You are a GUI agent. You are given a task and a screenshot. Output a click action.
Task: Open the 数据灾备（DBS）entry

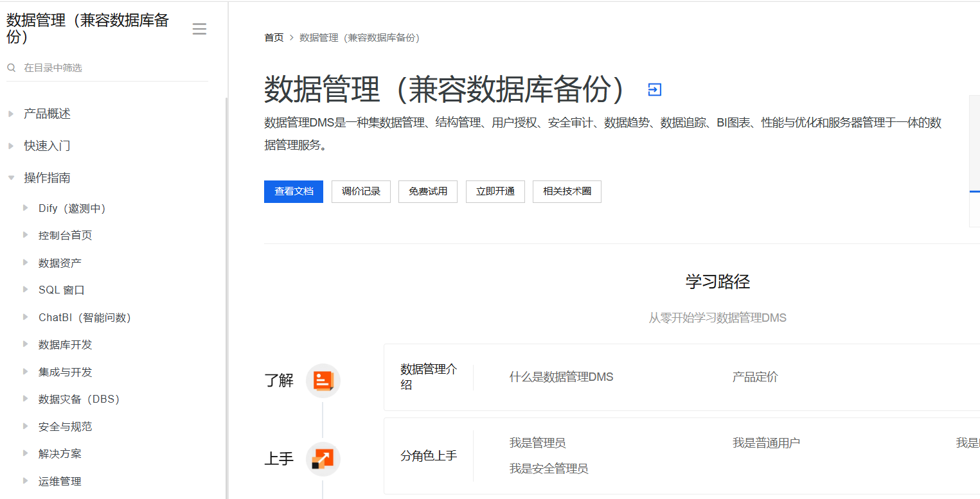pos(79,399)
